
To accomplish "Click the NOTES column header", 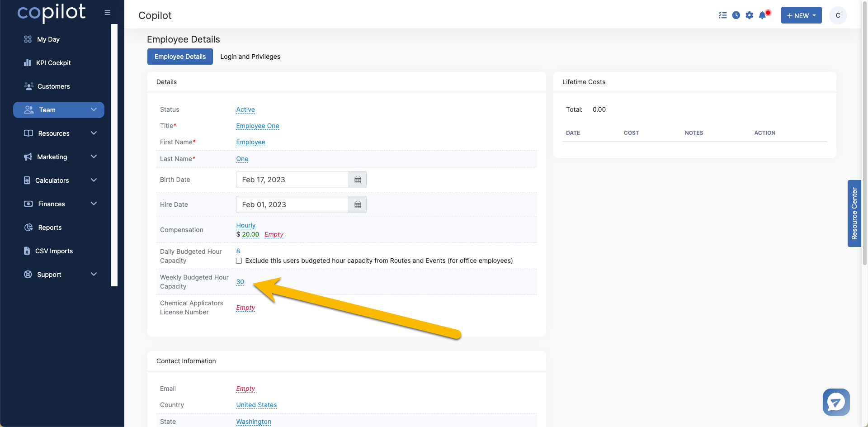I will pyautogui.click(x=693, y=133).
